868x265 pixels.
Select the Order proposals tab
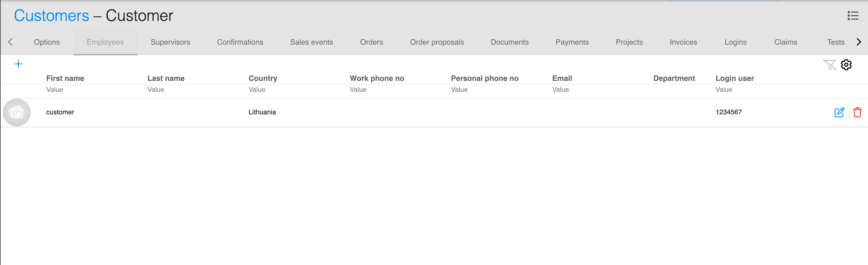[437, 42]
